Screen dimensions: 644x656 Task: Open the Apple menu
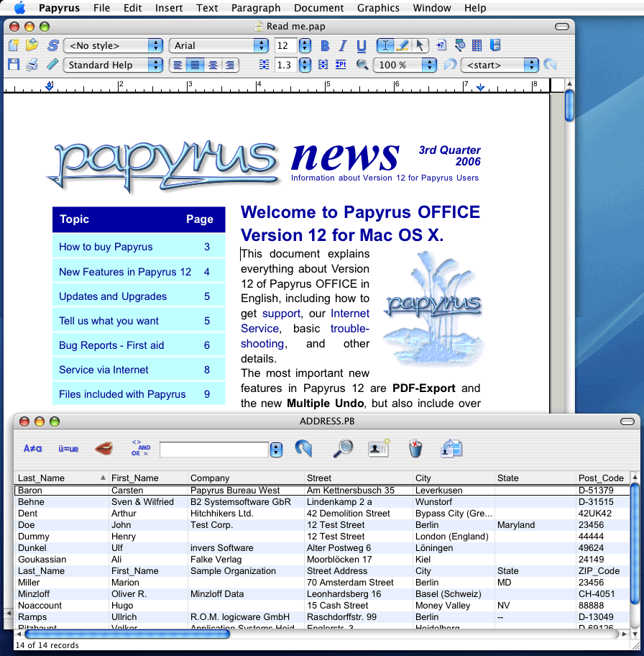[x=19, y=7]
